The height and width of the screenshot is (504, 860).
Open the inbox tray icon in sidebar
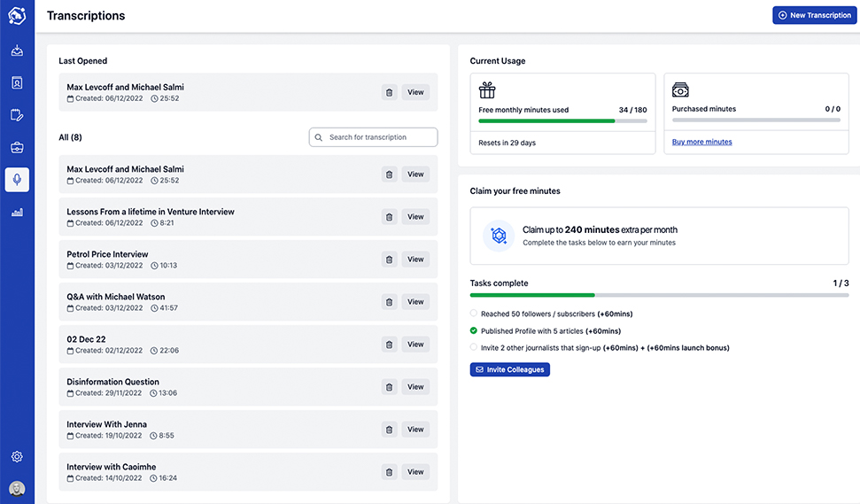pyautogui.click(x=17, y=50)
